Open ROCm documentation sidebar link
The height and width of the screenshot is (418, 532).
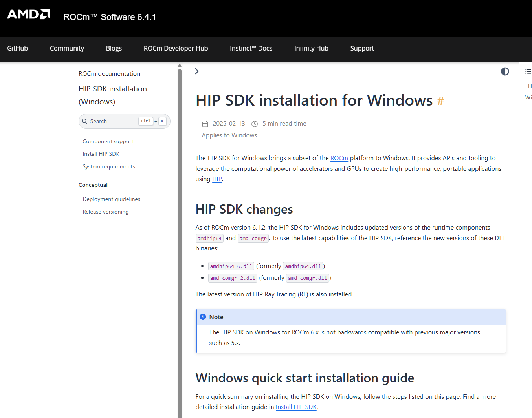[109, 74]
